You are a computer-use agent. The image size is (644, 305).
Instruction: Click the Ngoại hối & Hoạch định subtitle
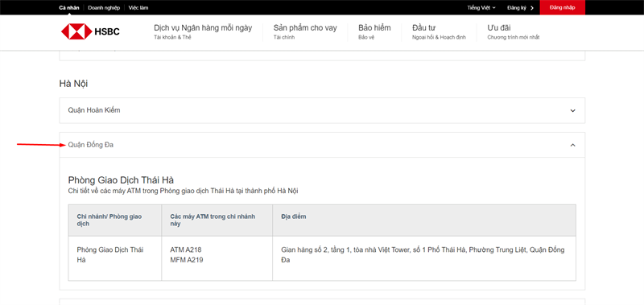[439, 37]
